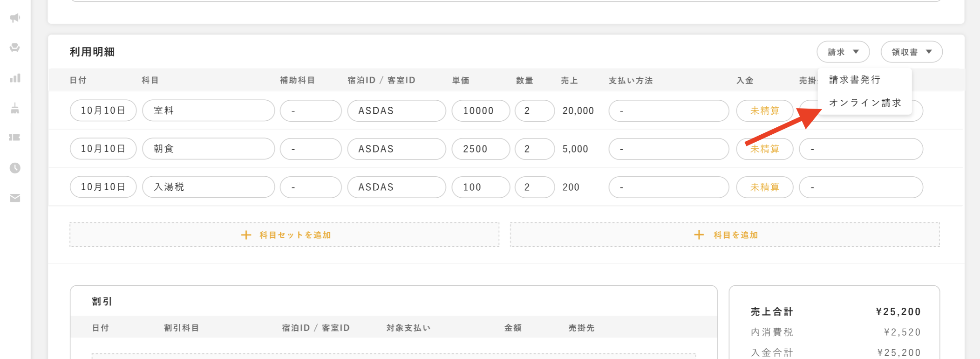Open 室料 subject dropdown
Screen dimensions: 980x359
pyautogui.click(x=208, y=110)
